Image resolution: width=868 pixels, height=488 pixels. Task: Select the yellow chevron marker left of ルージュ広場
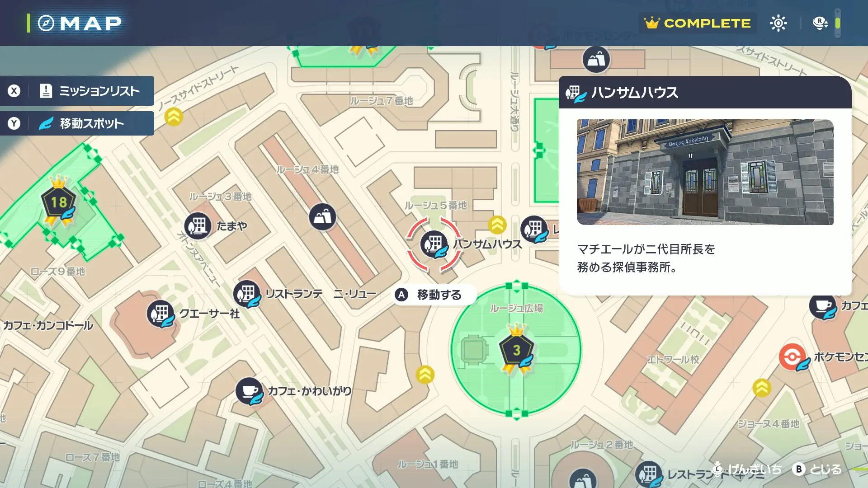(425, 375)
